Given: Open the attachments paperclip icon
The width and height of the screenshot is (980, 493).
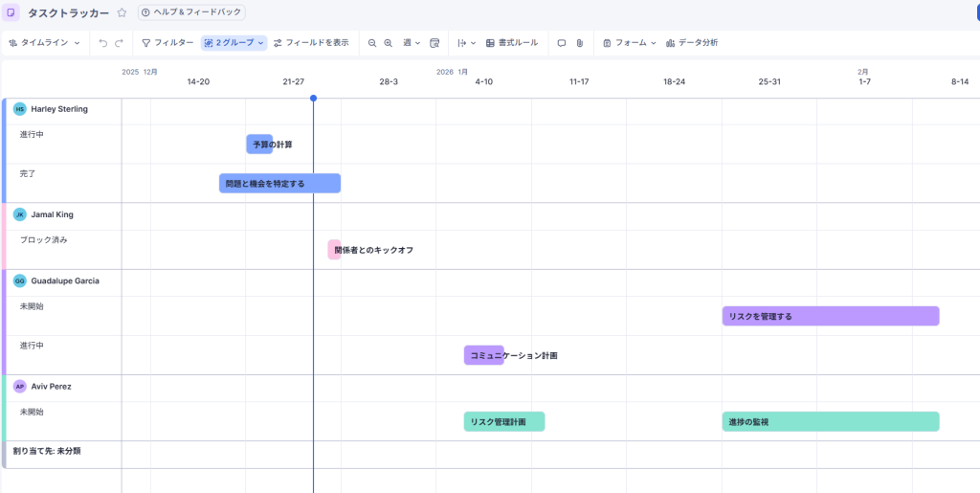Looking at the screenshot, I should click(x=579, y=43).
